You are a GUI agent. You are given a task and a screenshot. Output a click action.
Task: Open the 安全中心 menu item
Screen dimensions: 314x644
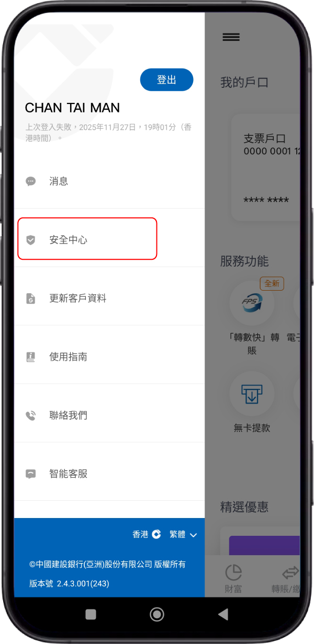[x=87, y=239]
